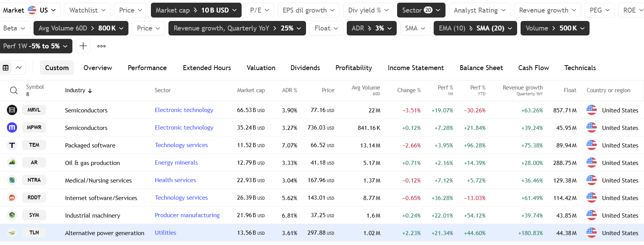Open the Sector filter with 20 selected
644x245 pixels.
421,10
